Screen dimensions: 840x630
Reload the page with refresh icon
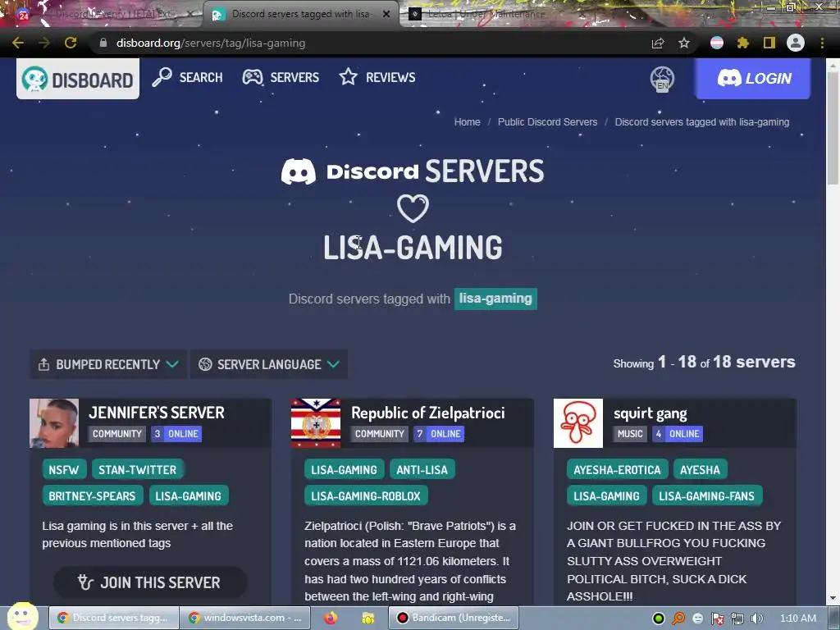click(x=71, y=43)
